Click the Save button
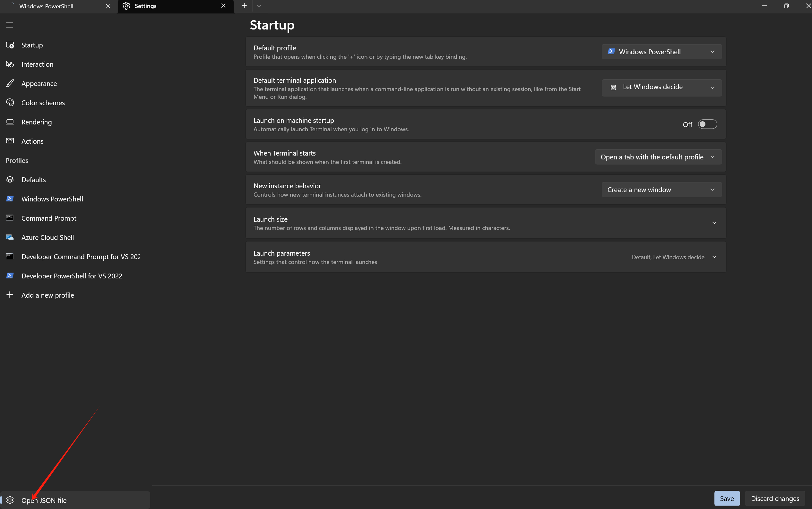The width and height of the screenshot is (812, 509). 727,498
